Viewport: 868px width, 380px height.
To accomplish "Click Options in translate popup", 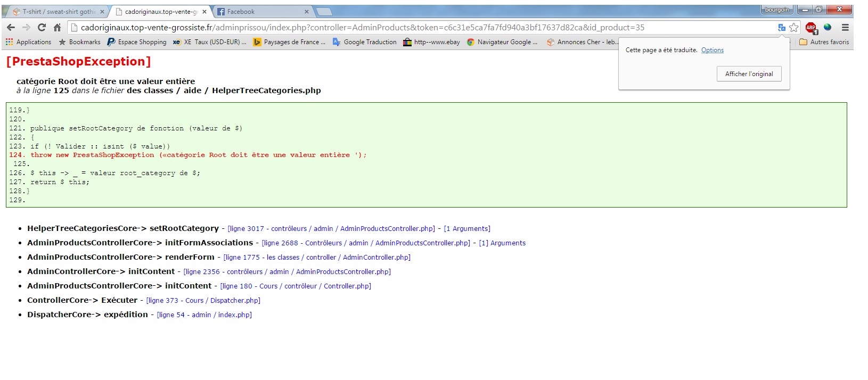I will pyautogui.click(x=712, y=50).
